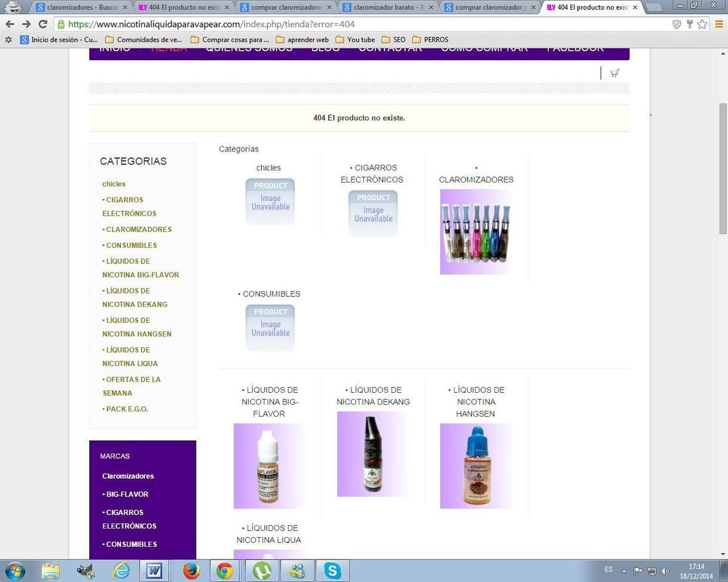728x582 pixels.
Task: Open Chrome hamburger menu
Action: pyautogui.click(x=719, y=24)
